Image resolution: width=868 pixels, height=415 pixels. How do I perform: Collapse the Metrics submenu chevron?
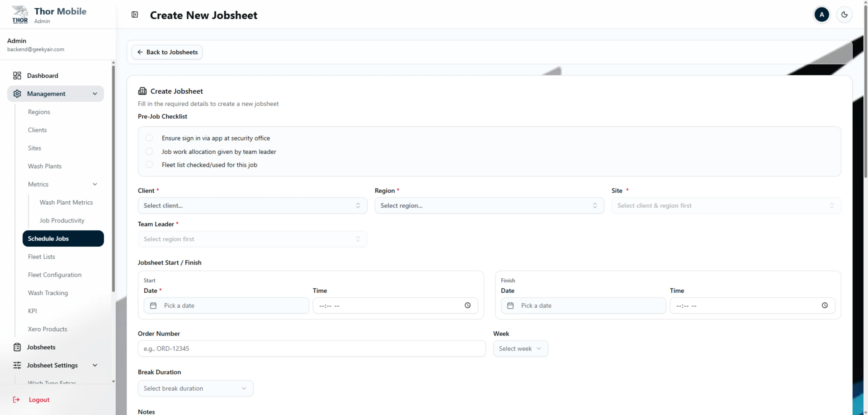pos(95,184)
